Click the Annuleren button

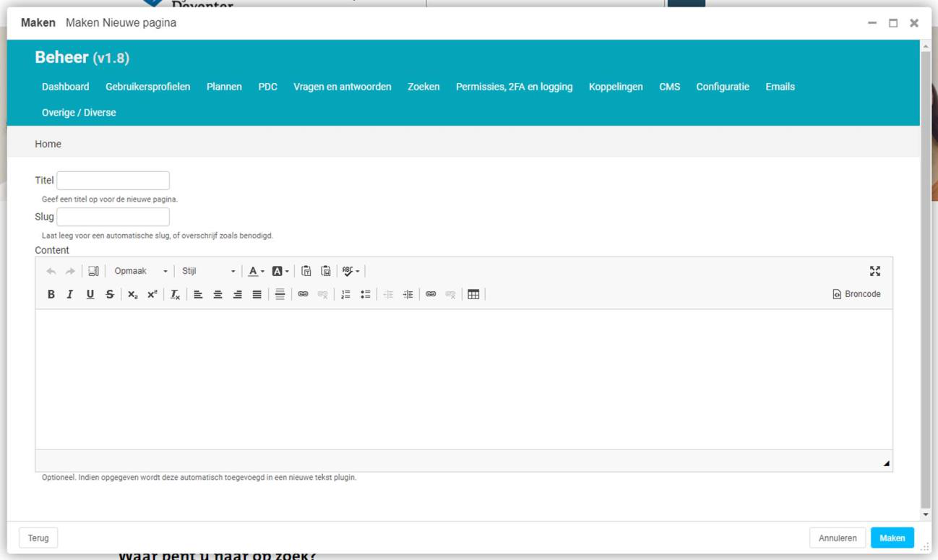[837, 538]
